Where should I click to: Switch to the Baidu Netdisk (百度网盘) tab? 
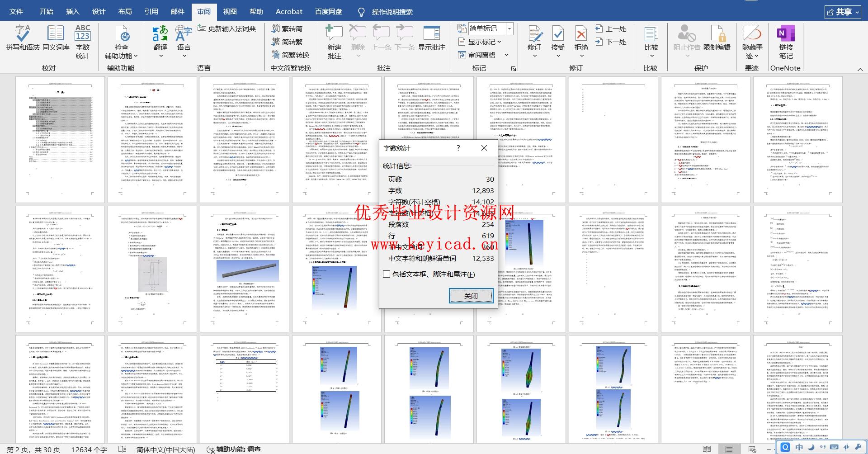pos(329,12)
